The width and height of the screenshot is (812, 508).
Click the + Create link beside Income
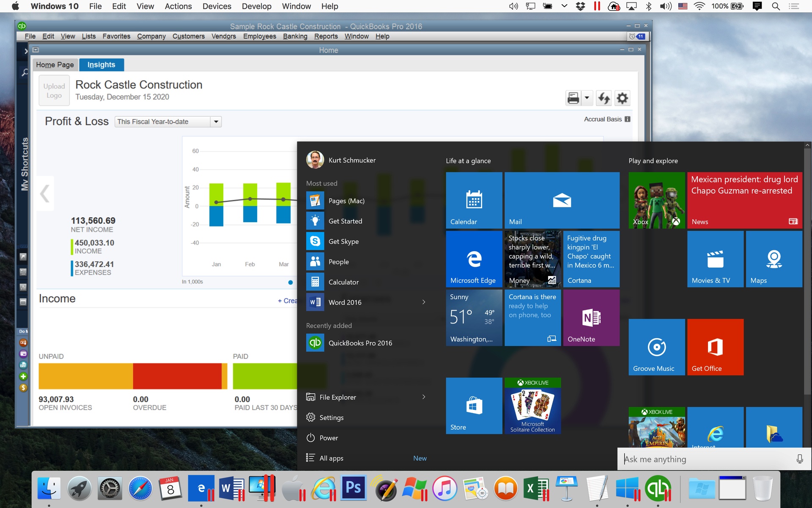(x=288, y=301)
